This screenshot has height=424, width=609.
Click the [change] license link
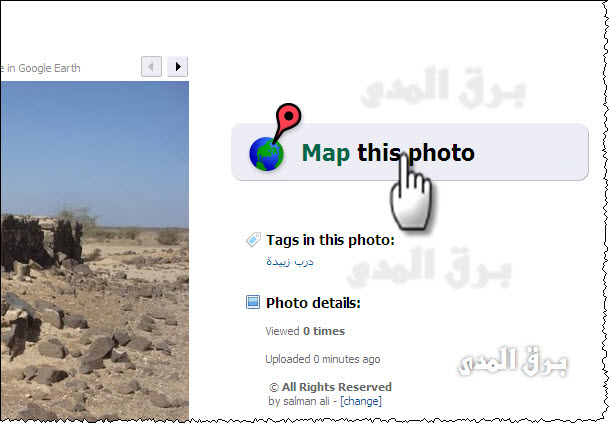click(x=361, y=401)
